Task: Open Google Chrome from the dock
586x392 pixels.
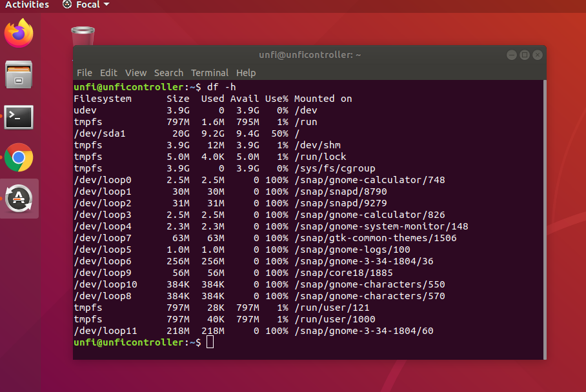Action: 19,157
